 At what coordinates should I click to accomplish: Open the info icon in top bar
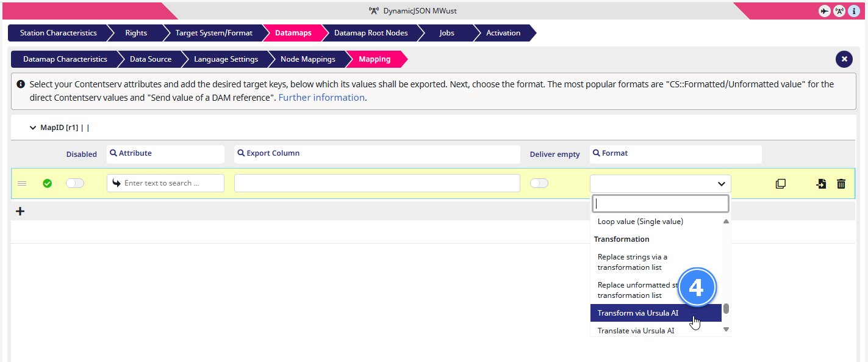coord(855,11)
